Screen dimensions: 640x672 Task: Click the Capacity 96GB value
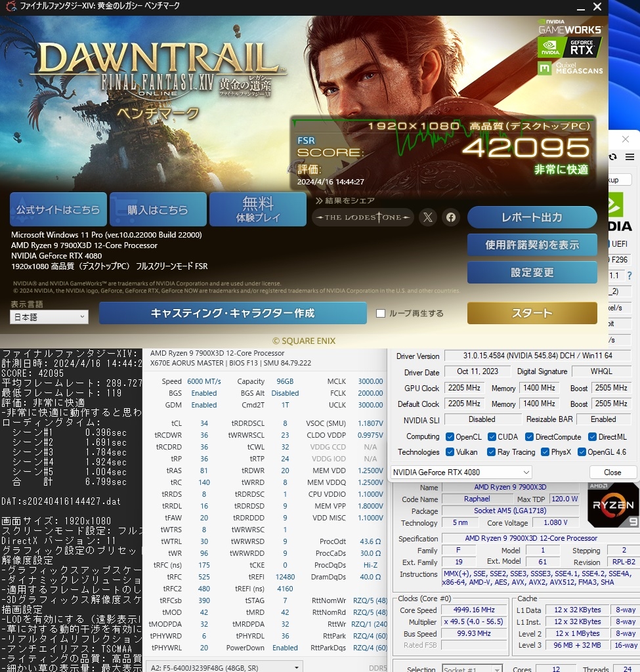coord(285,381)
